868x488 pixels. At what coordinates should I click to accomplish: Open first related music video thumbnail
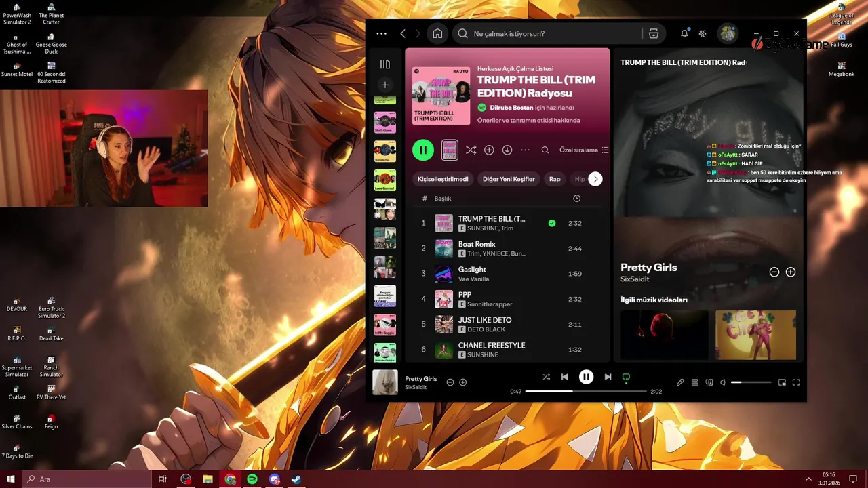coord(665,335)
